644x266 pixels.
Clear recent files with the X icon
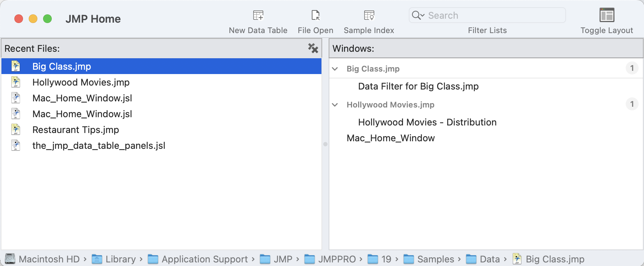coord(313,48)
